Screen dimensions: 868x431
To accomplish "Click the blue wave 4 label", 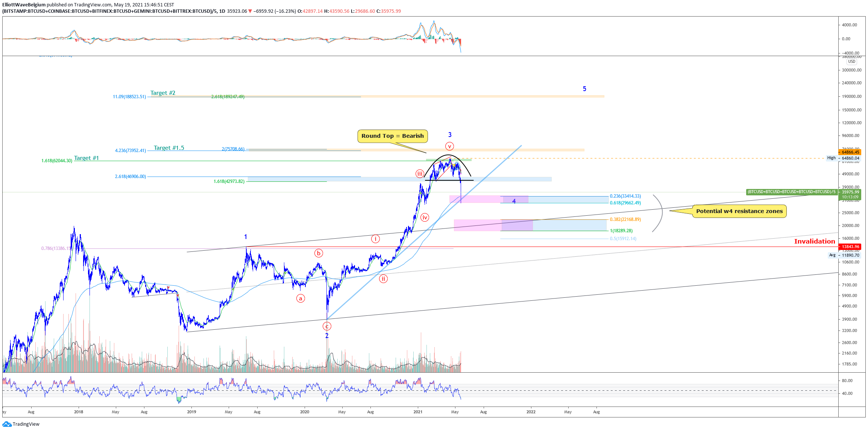I will 514,201.
